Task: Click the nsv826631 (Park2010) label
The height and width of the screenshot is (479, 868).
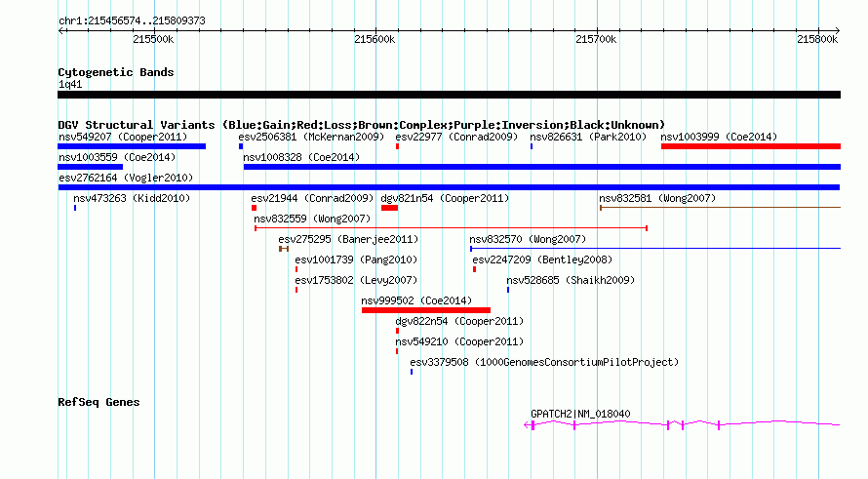Action: coord(588,137)
